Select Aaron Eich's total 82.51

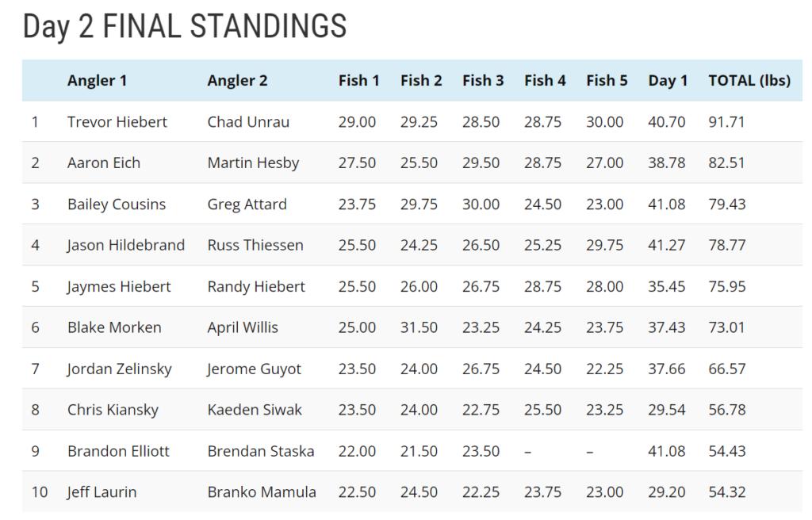click(726, 163)
